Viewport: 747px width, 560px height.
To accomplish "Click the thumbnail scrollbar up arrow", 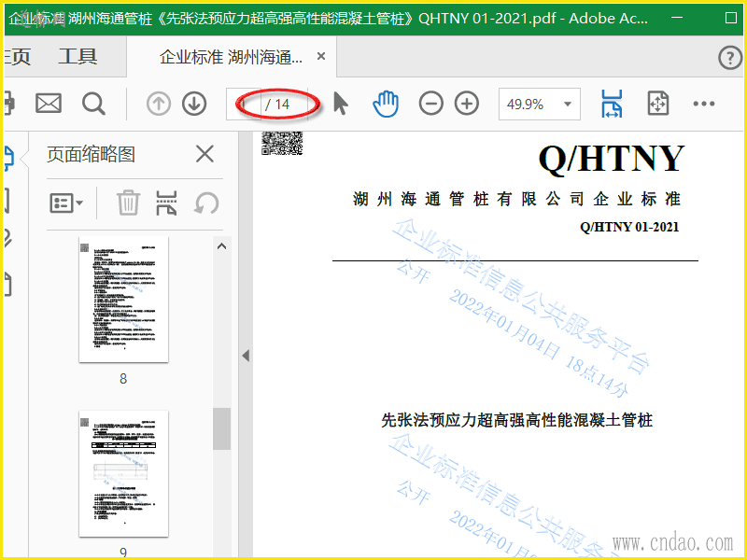I will click(221, 246).
